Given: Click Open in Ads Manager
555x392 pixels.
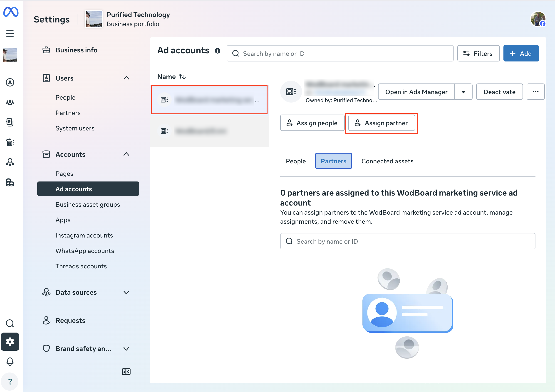Looking at the screenshot, I should click(416, 92).
